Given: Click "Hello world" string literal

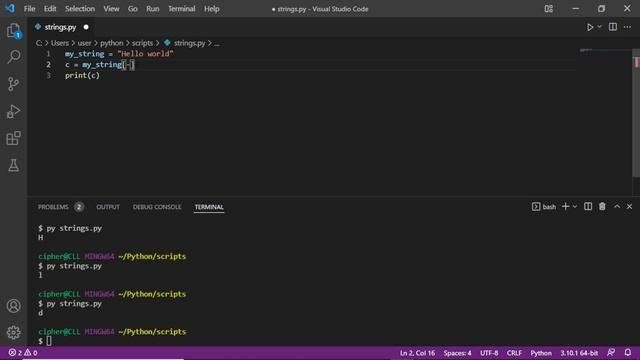Looking at the screenshot, I should coord(145,53).
